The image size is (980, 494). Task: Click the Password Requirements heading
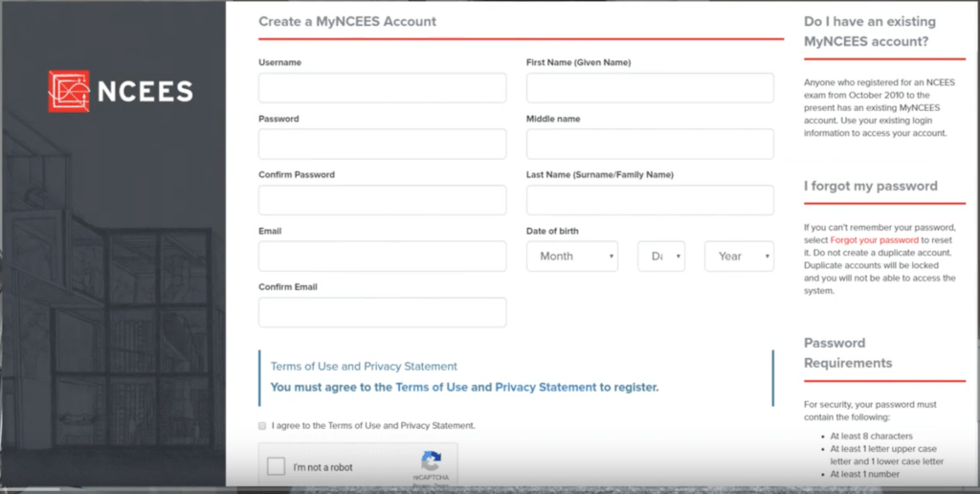[848, 352]
